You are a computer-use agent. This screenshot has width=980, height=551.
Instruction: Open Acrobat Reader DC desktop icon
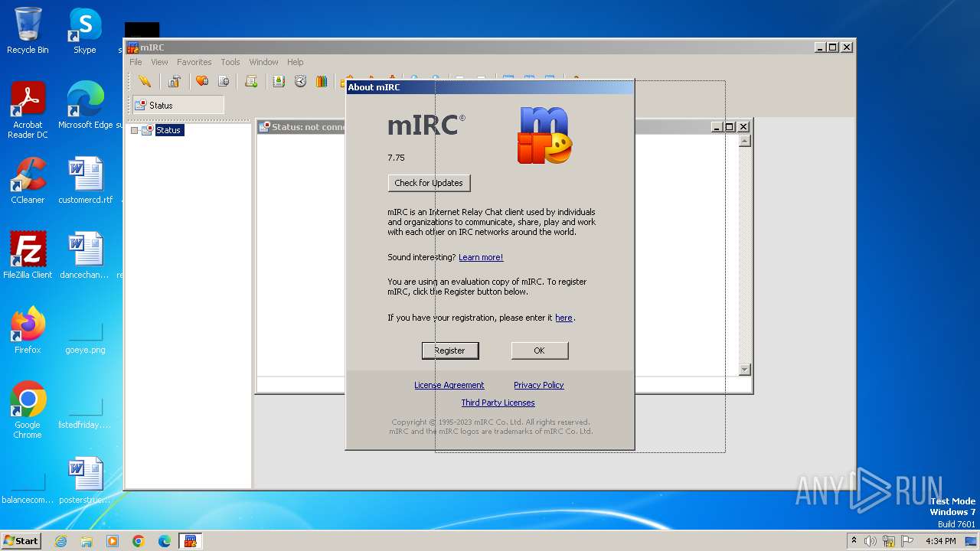tap(28, 110)
